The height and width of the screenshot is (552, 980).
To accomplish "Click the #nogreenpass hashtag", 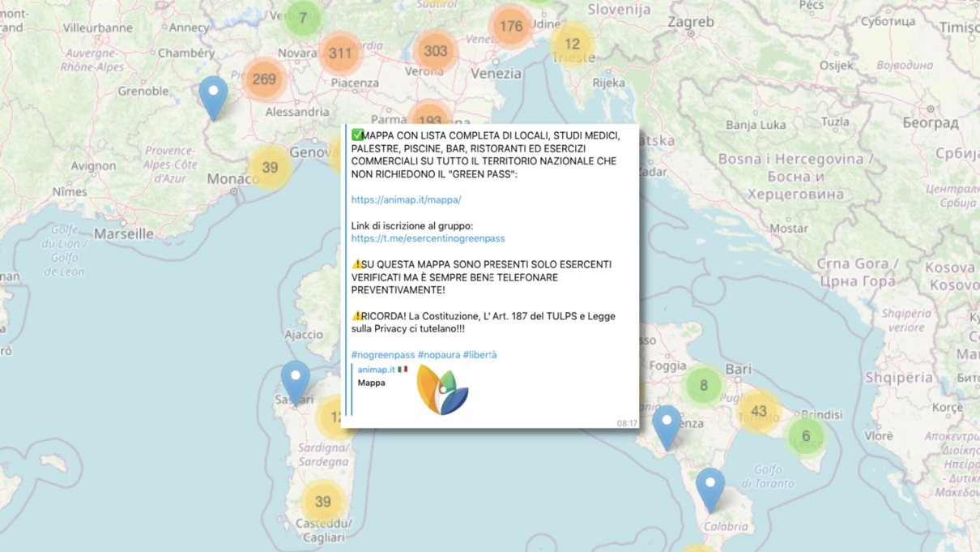I will point(383,355).
